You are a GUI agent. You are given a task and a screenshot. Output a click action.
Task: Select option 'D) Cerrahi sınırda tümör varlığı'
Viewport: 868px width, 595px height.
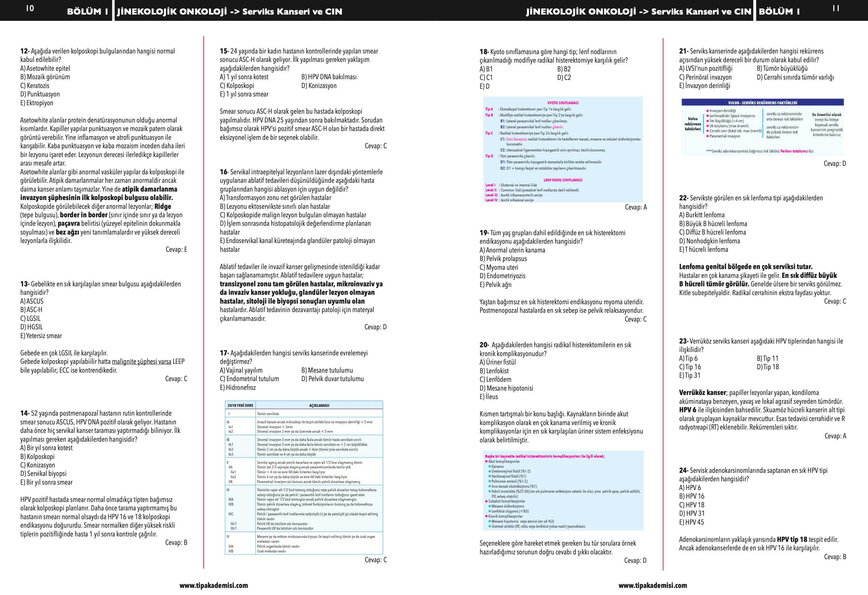[x=796, y=77]
